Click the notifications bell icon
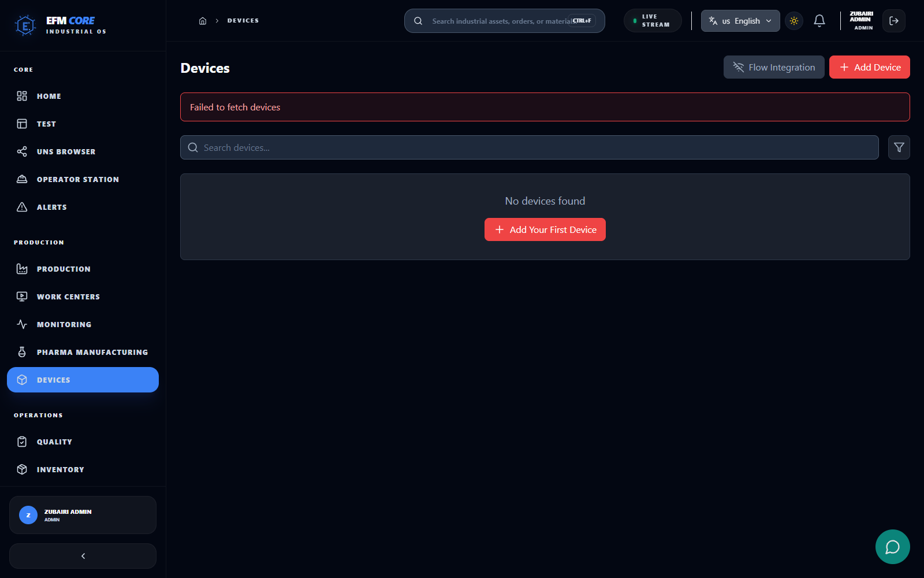 tap(819, 21)
